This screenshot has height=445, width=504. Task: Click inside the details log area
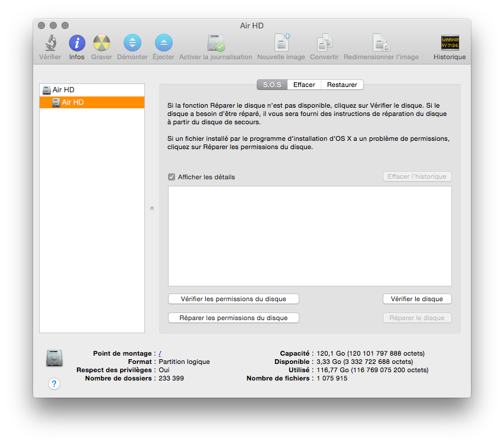tap(310, 236)
